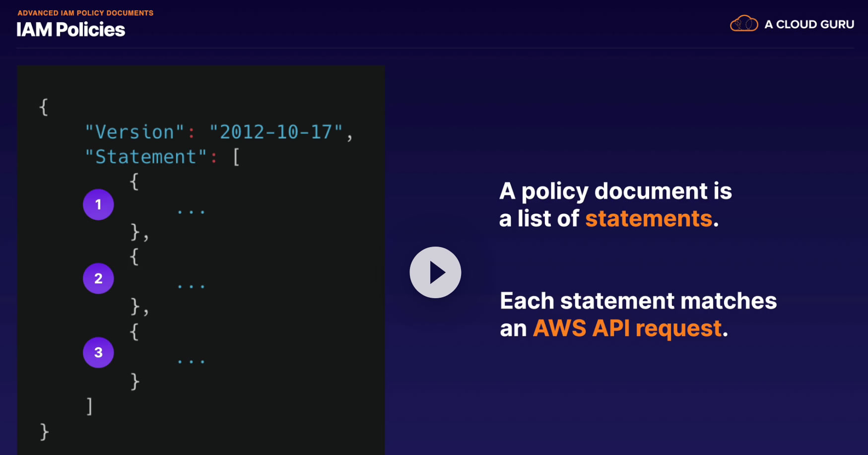Select the purple circle numbered 2

98,278
